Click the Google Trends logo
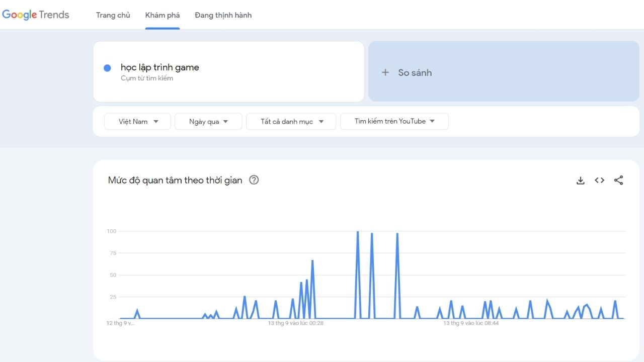644x362 pixels. 35,15
